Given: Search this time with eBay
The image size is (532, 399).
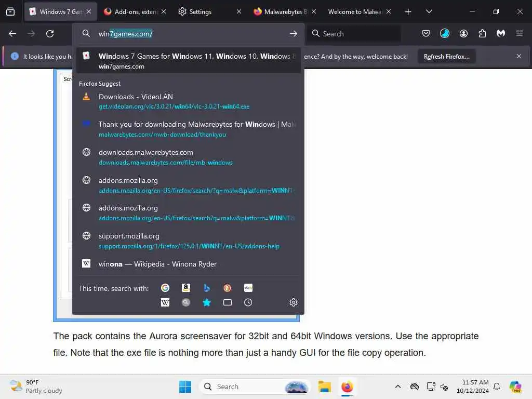Looking at the screenshot, I should click(248, 288).
